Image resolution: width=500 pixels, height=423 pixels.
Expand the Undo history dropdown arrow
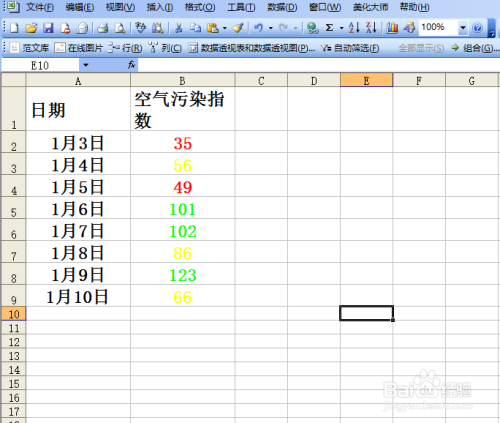271,28
